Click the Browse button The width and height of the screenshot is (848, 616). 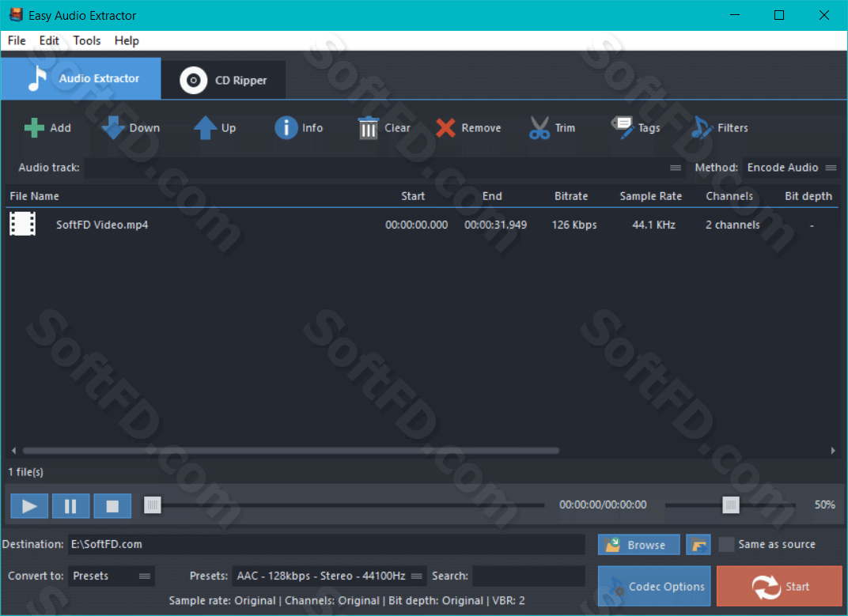coord(638,545)
